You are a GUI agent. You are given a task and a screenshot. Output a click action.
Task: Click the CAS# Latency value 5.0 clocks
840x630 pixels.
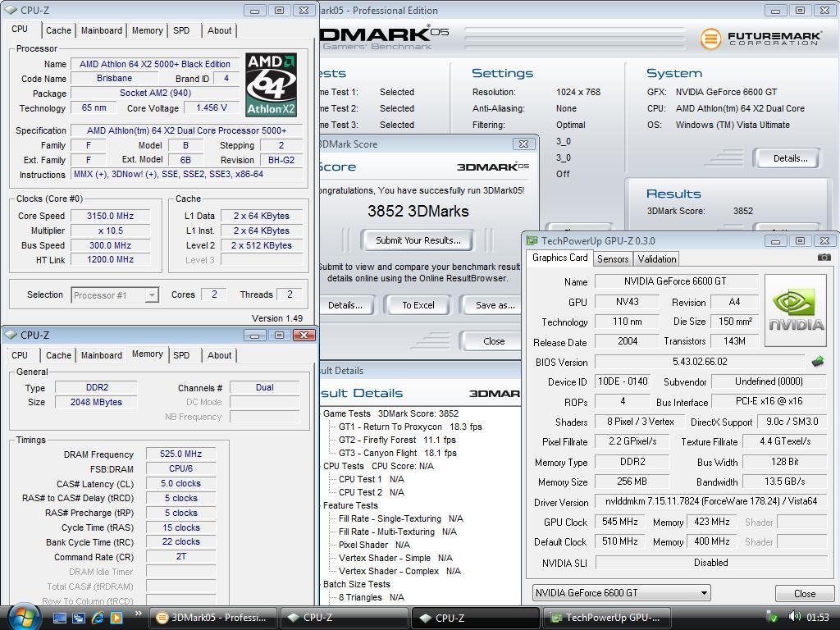(x=180, y=483)
